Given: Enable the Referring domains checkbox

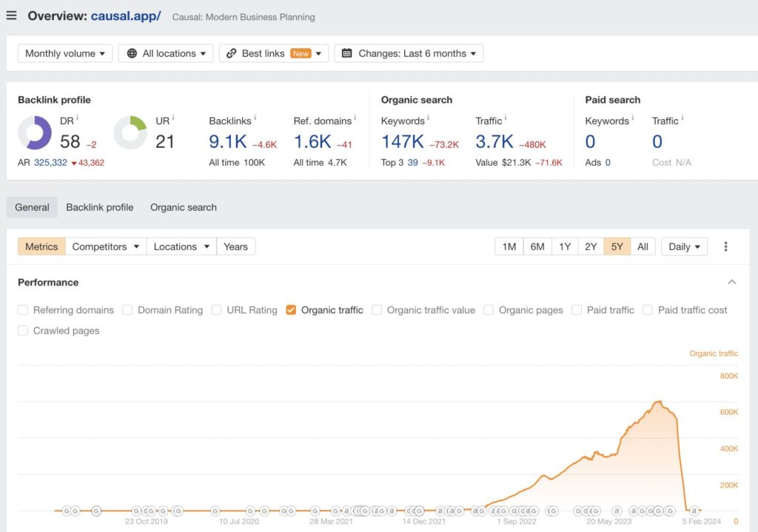Looking at the screenshot, I should pos(23,310).
